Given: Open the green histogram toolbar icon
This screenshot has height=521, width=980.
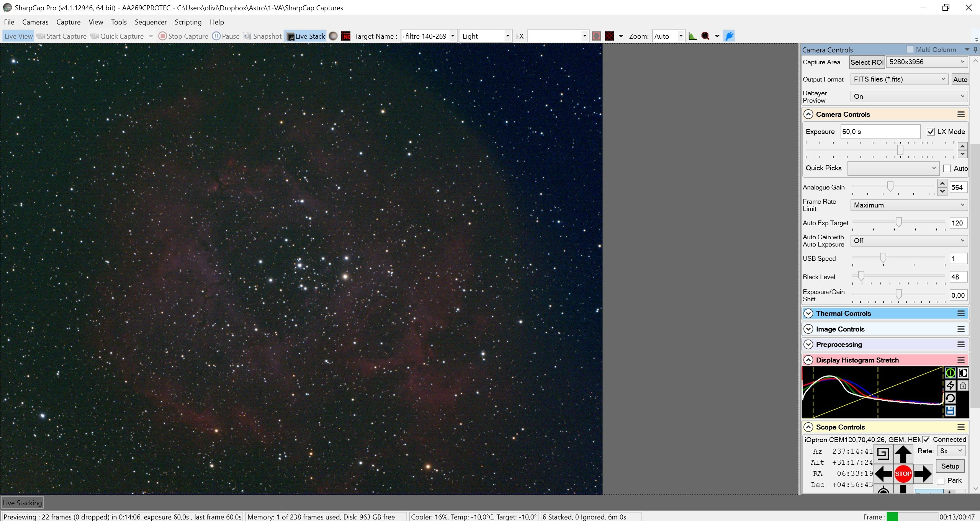Looking at the screenshot, I should coord(692,36).
